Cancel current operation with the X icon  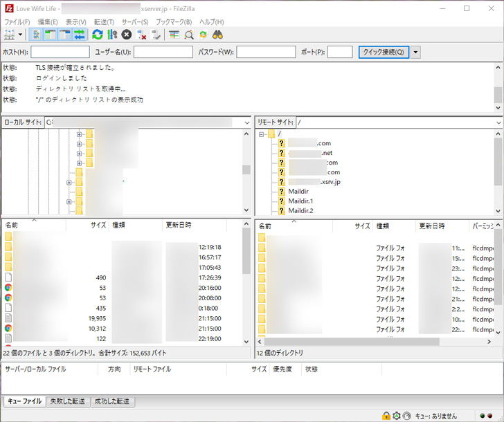[x=126, y=34]
